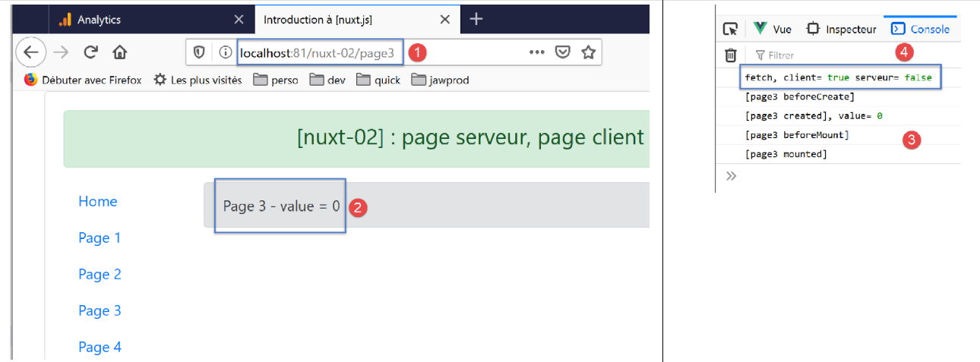Clear the console with the trash icon
980x362 pixels.
[730, 55]
